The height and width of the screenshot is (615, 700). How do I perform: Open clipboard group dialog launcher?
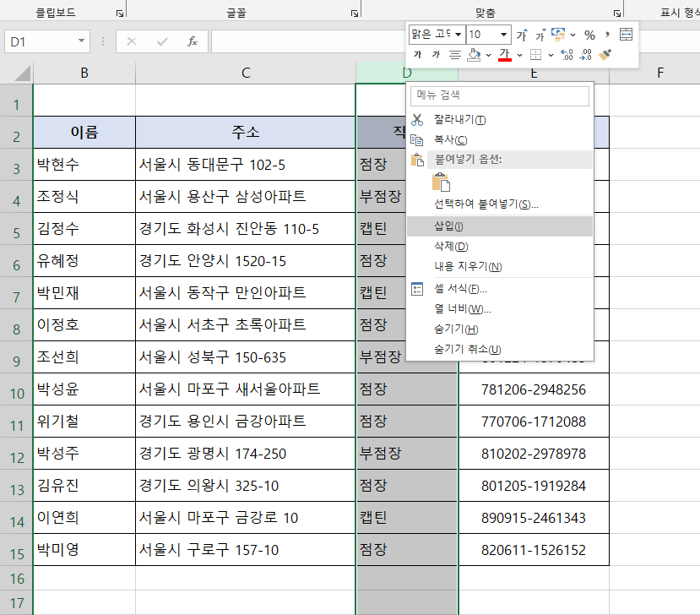(x=120, y=14)
